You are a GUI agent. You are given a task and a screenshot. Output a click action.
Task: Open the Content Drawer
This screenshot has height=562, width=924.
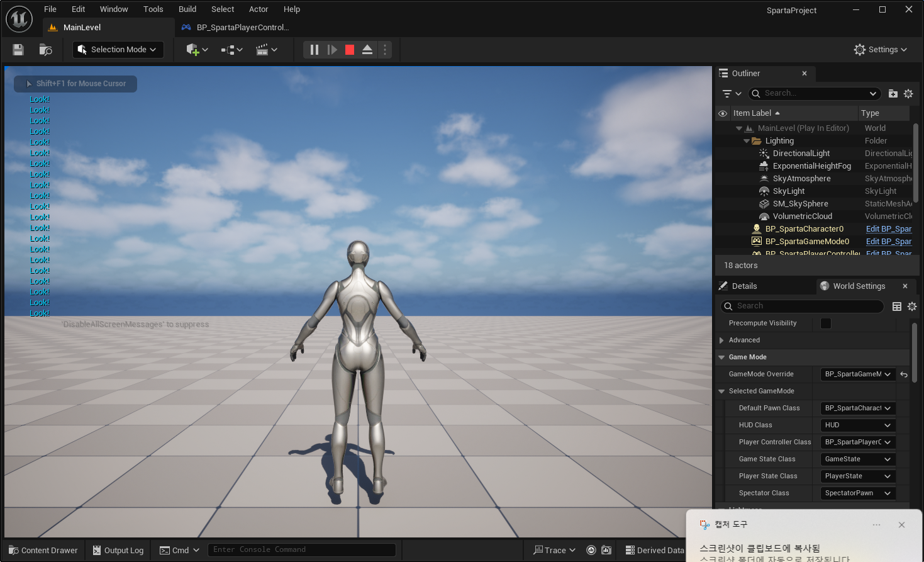43,550
